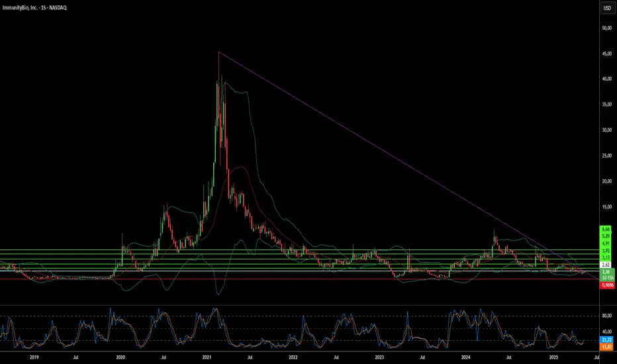Screen dimensions: 617x364
Task: Select the red horizontal support line
Action: coord(299,279)
